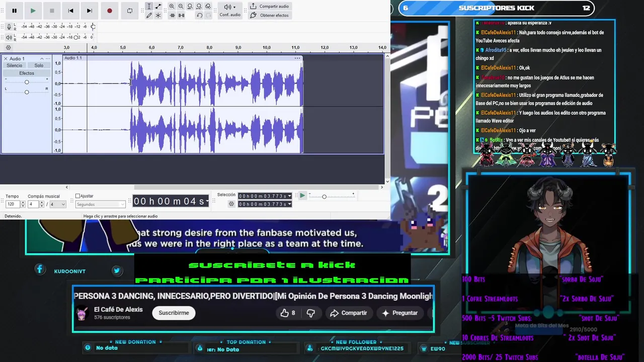Open the main time display format dropdown
This screenshot has width=644, height=362.
coord(206,201)
